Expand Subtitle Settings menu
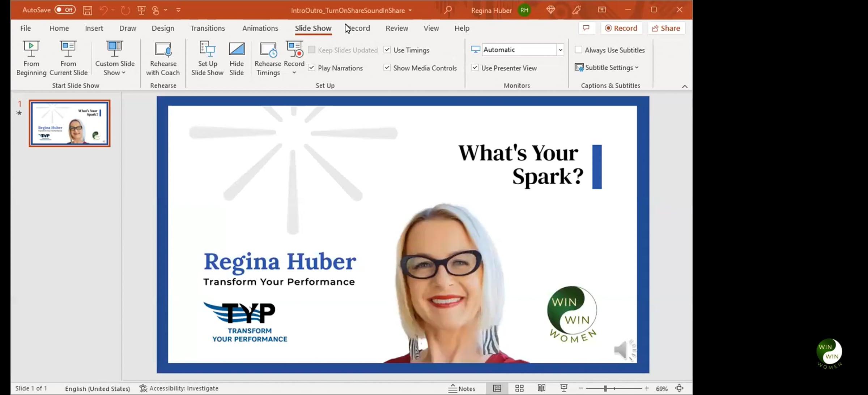Viewport: 868px width, 395px height. (x=611, y=68)
